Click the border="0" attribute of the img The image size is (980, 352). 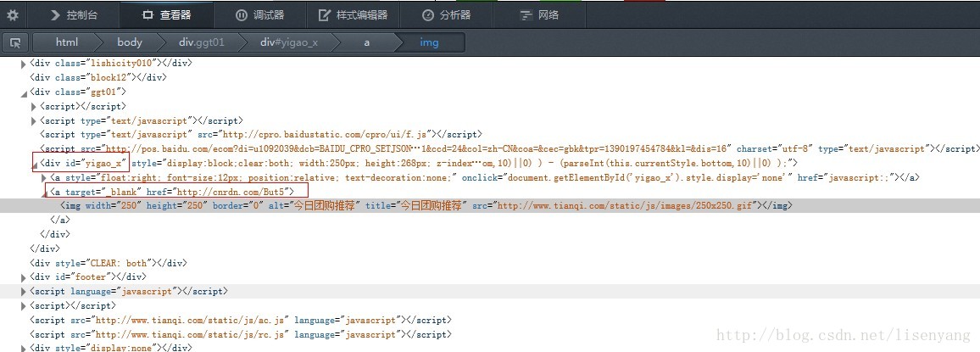point(236,206)
